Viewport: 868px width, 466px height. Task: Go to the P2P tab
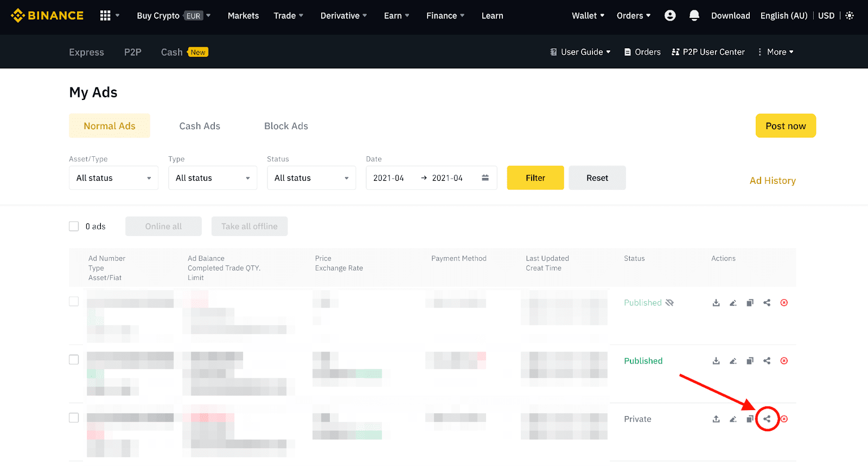point(132,52)
